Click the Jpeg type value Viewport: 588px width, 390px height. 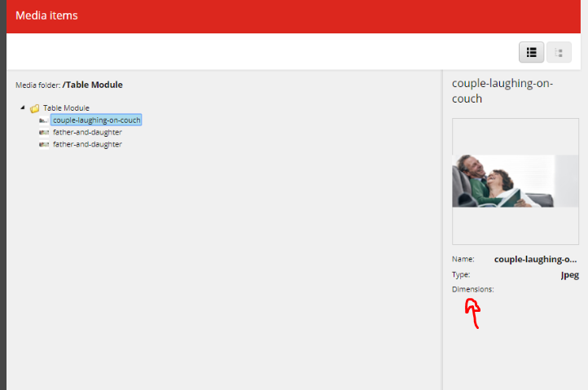pyautogui.click(x=569, y=275)
